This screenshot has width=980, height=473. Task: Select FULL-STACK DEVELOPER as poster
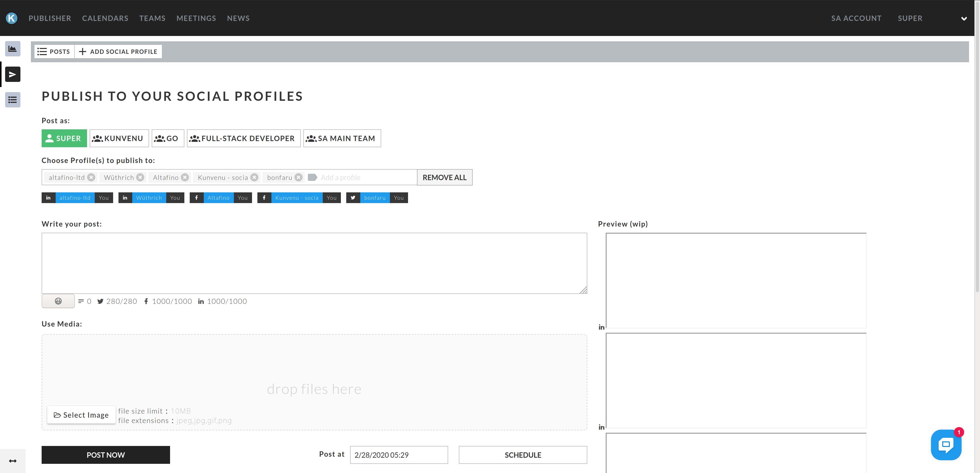243,138
